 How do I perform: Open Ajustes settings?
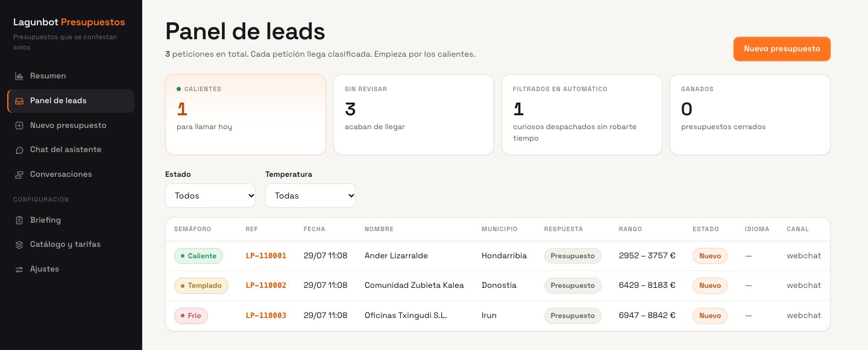coord(71,269)
